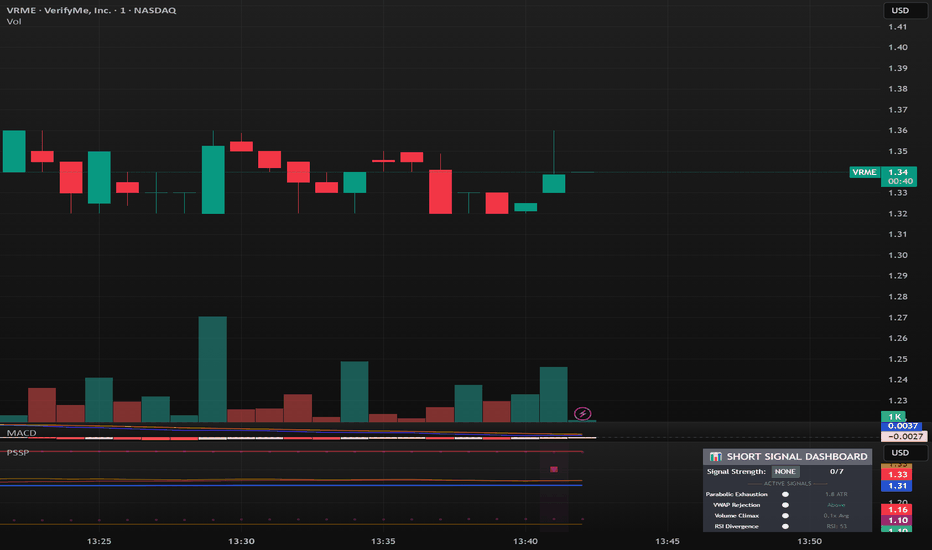Click the green VRME price tag

coord(864,172)
